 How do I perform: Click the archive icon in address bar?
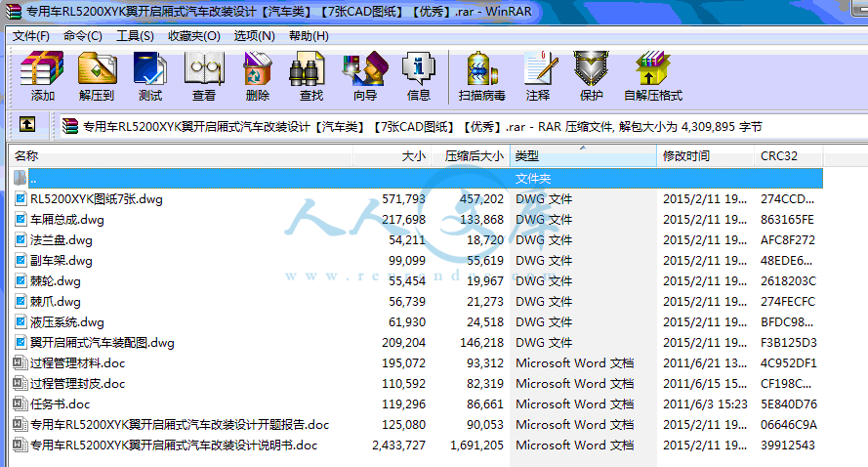point(70,126)
